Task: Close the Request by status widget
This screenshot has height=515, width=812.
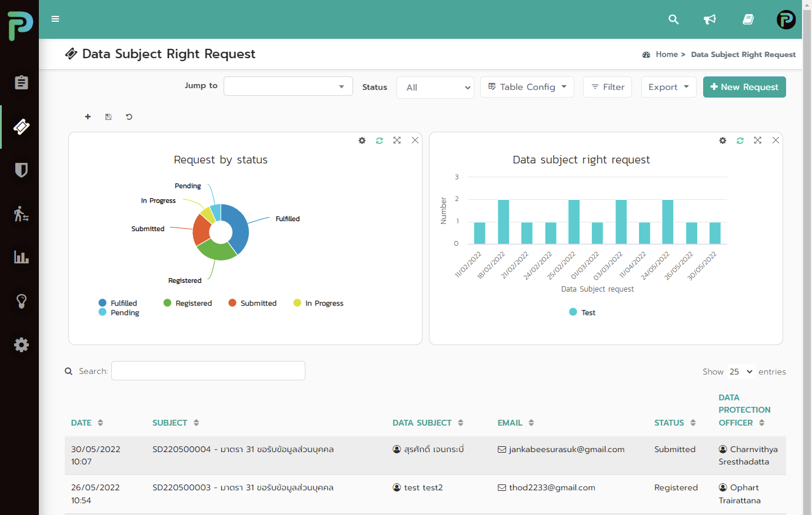Action: tap(415, 141)
